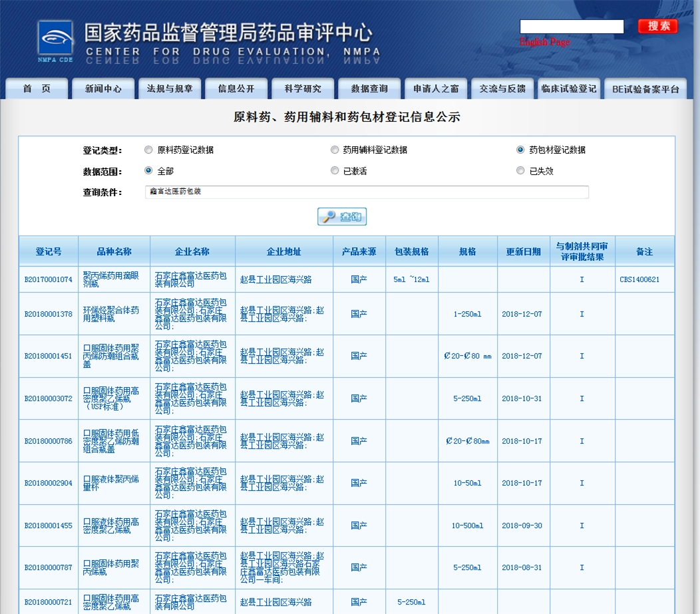The width and height of the screenshot is (700, 614).
Task: Click the NMPA CDE logo
Action: click(x=55, y=41)
